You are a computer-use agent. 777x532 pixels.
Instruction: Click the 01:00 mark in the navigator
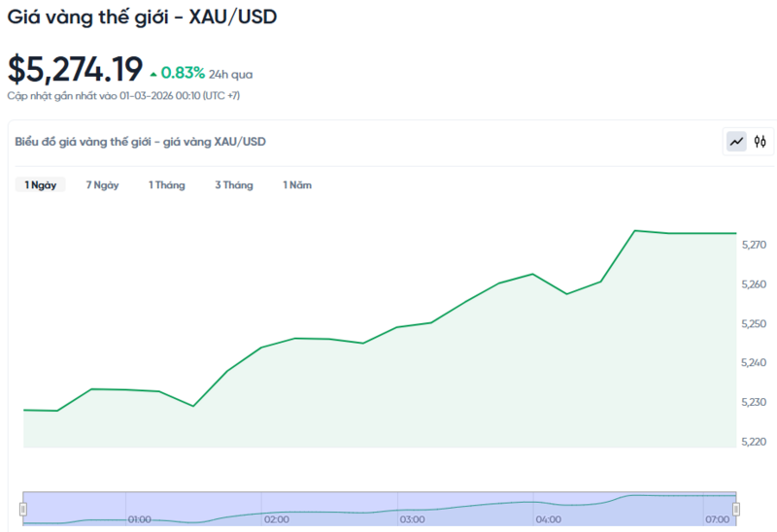click(139, 519)
